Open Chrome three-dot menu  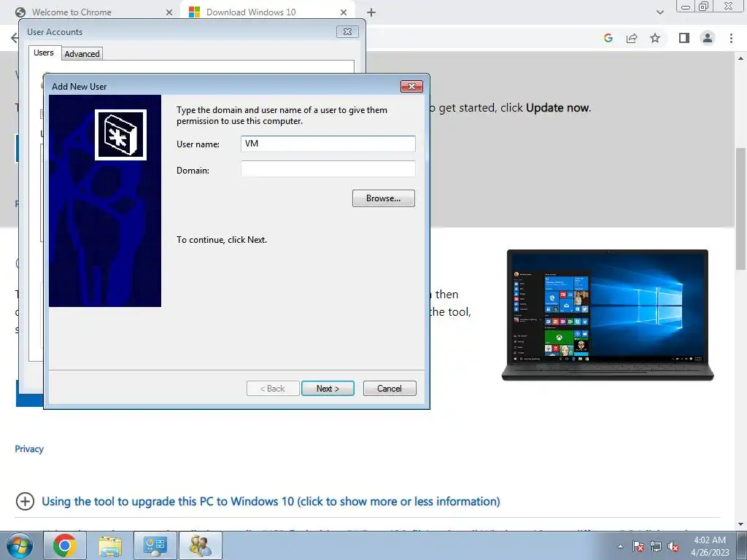coord(731,38)
